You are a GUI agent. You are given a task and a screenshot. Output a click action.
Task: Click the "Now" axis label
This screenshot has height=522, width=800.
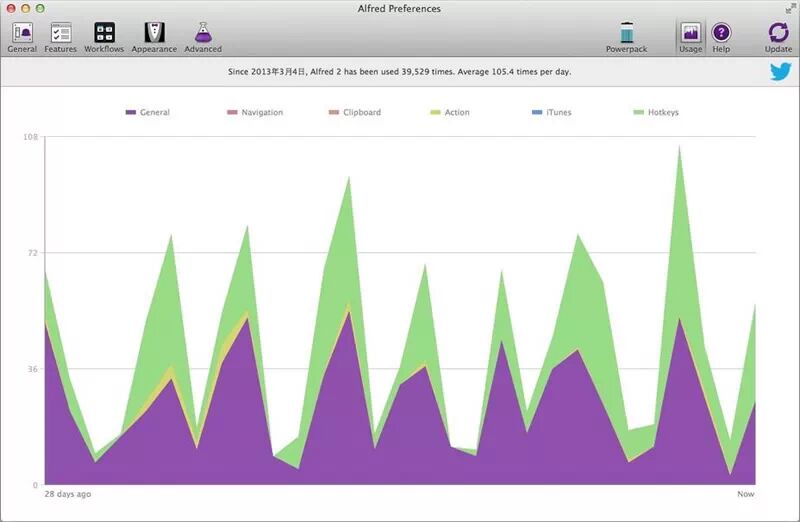(x=745, y=494)
